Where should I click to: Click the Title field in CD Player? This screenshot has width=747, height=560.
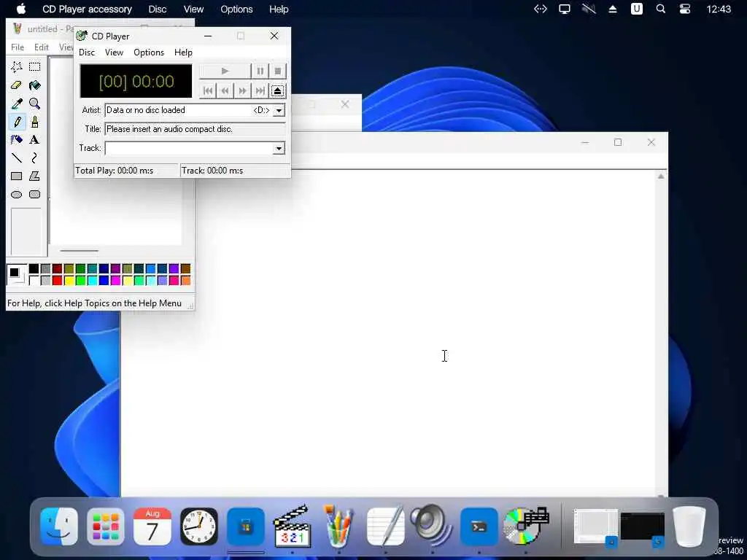195,129
